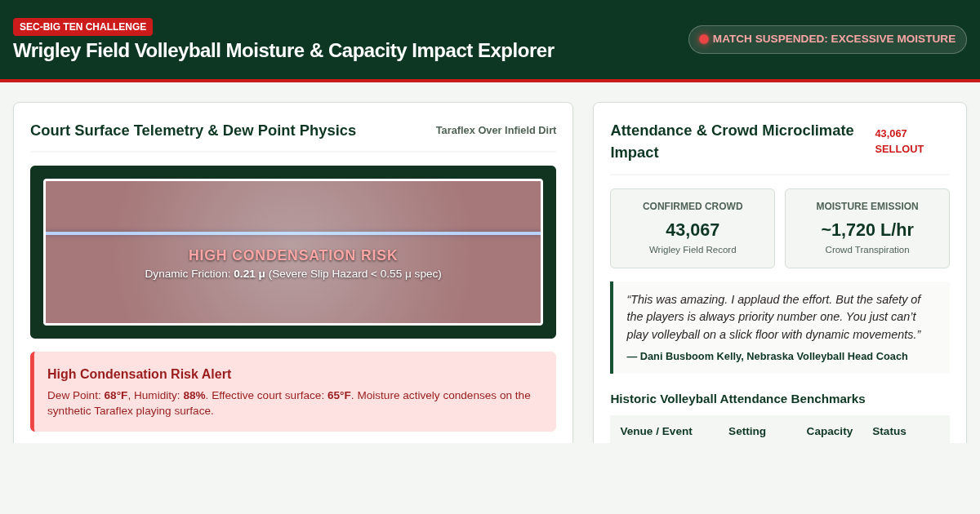Click the court surface visualization
This screenshot has width=980, height=514.
pyautogui.click(x=293, y=252)
